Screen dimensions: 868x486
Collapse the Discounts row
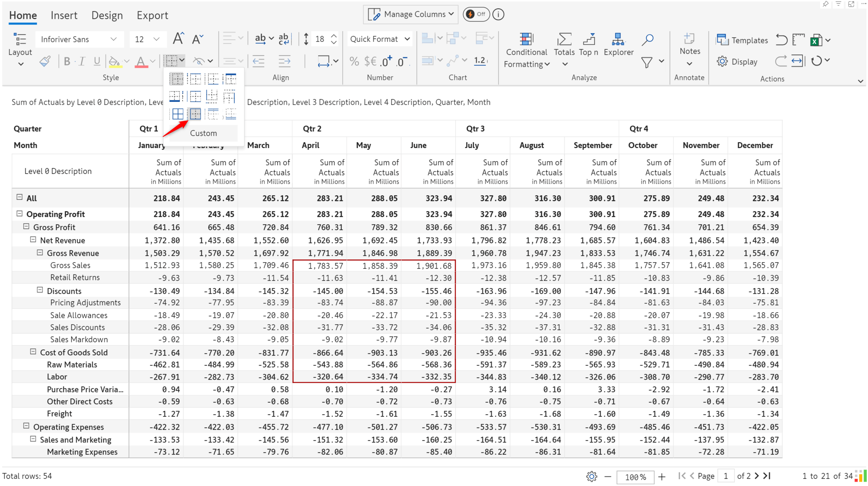[x=40, y=290]
